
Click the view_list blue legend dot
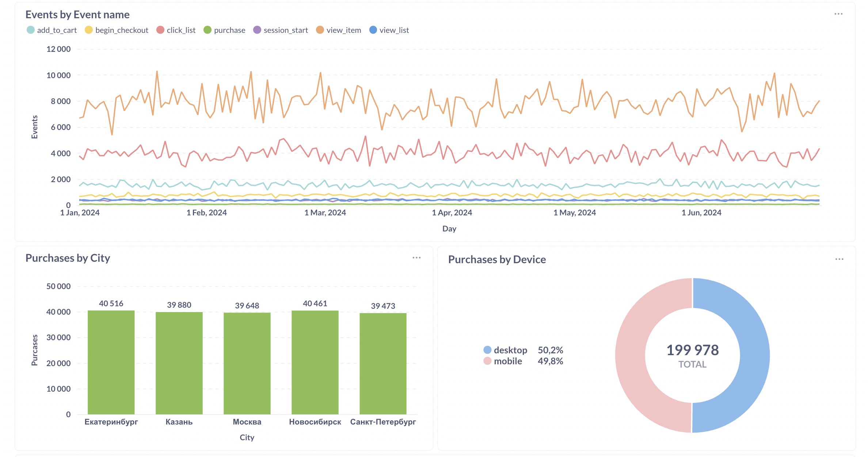[x=372, y=30]
